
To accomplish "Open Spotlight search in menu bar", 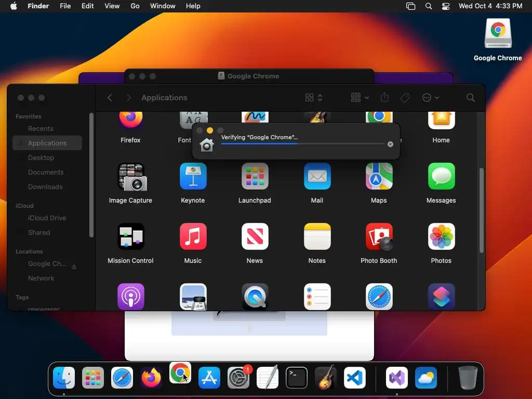I will 429,6.
